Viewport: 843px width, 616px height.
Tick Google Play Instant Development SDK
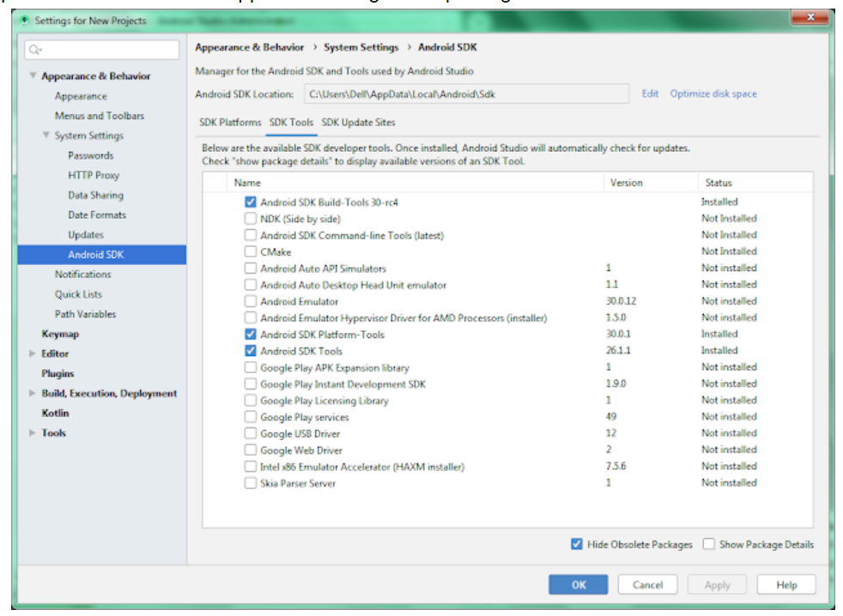(250, 383)
